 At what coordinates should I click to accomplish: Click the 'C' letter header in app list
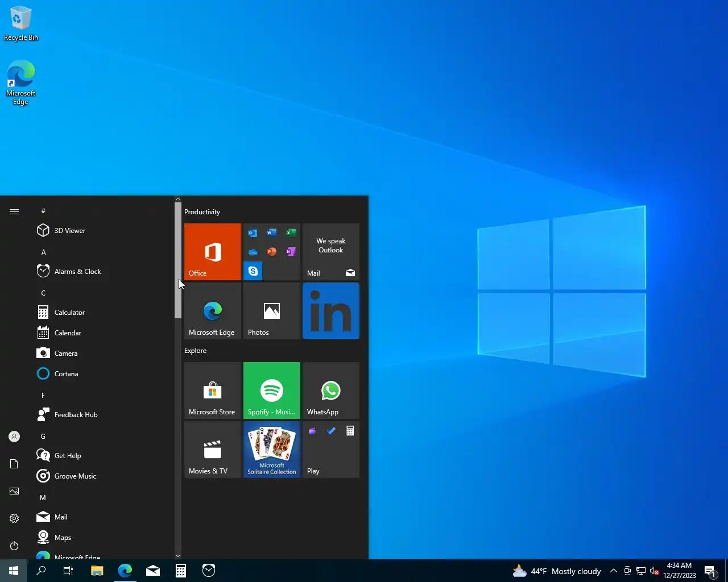(x=43, y=293)
